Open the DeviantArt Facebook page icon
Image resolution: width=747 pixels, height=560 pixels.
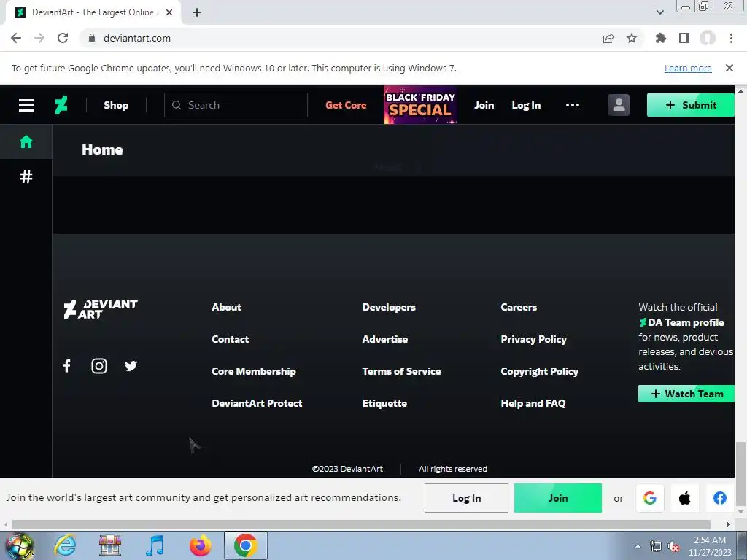point(67,366)
